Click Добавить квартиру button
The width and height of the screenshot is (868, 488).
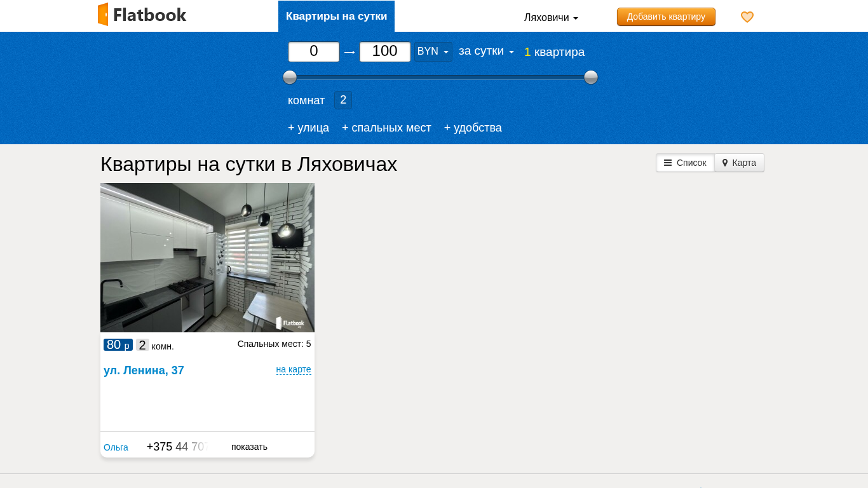click(666, 17)
